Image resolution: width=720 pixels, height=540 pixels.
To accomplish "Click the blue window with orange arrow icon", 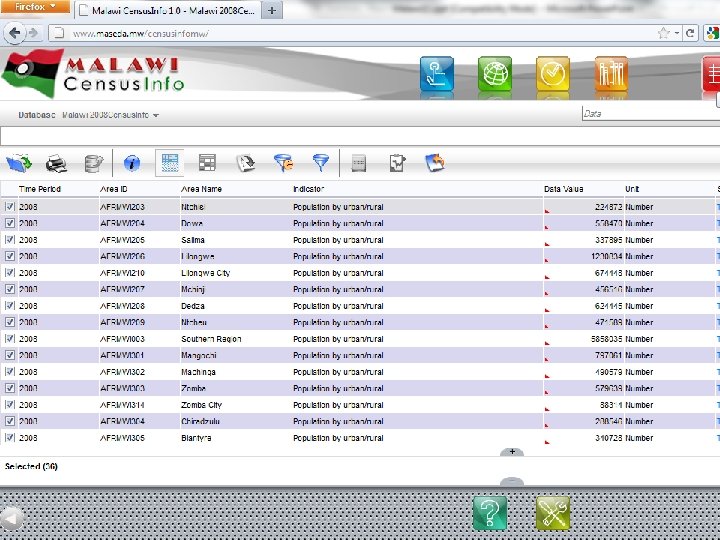I will 435,163.
